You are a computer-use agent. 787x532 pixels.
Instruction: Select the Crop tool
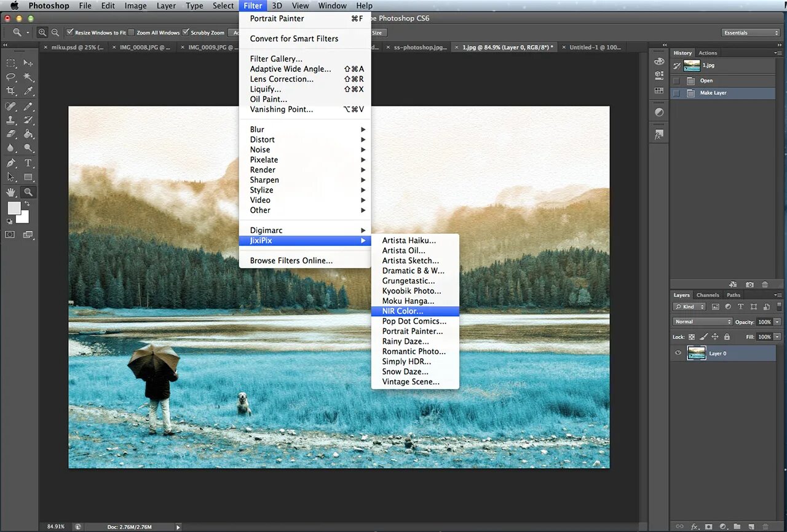pos(11,91)
